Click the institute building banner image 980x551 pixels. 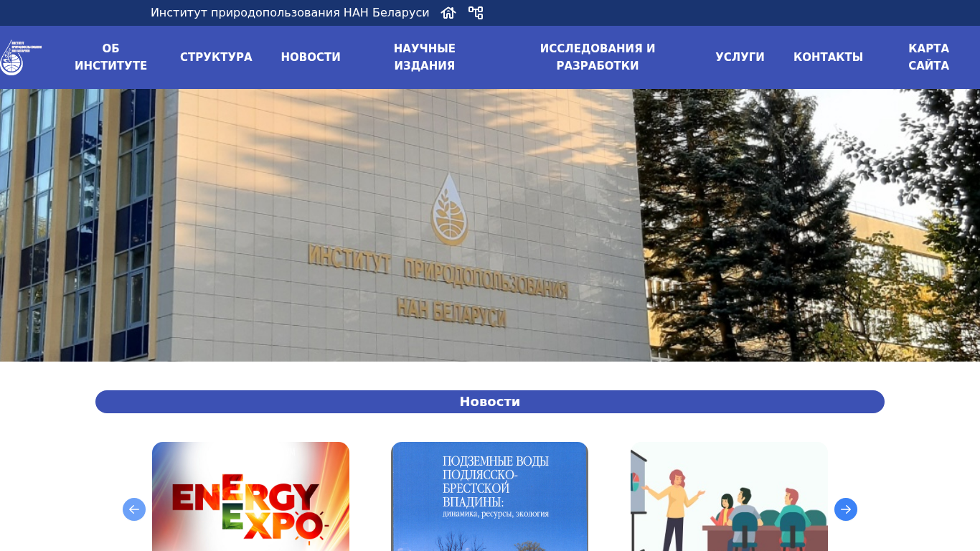coord(490,225)
